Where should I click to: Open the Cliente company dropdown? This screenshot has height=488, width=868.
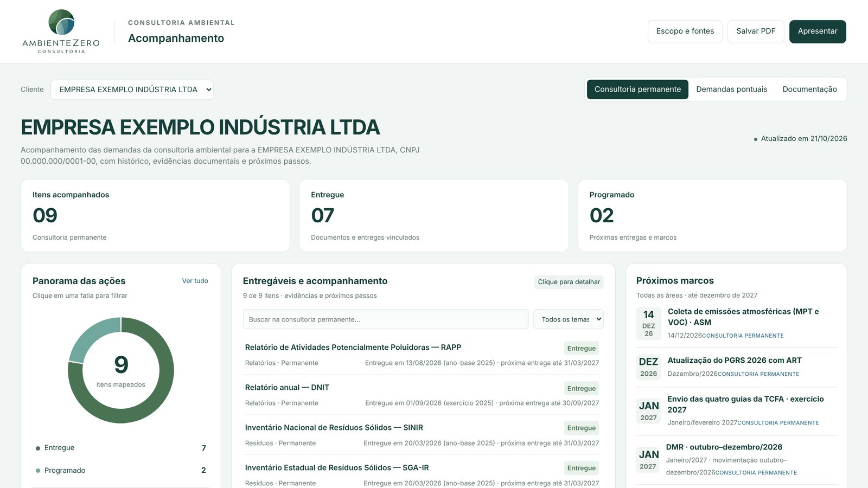(132, 89)
